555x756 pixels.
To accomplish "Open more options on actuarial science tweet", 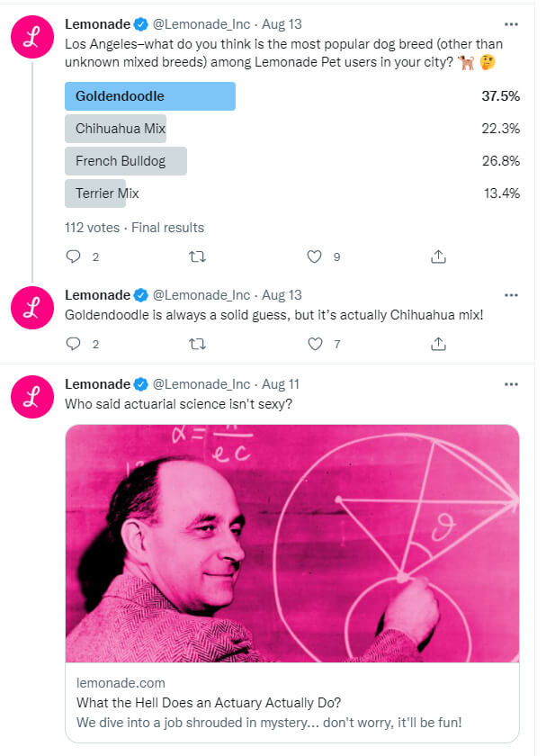I will coord(511,384).
